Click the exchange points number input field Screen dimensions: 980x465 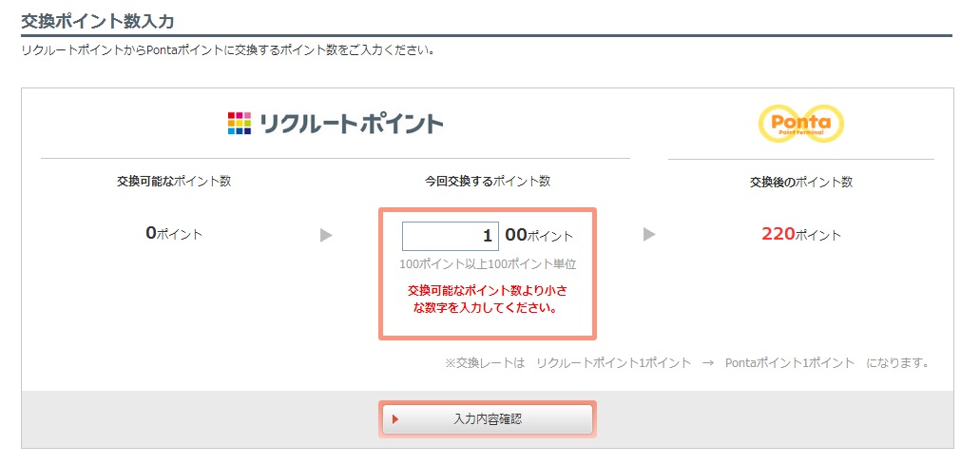tap(450, 236)
